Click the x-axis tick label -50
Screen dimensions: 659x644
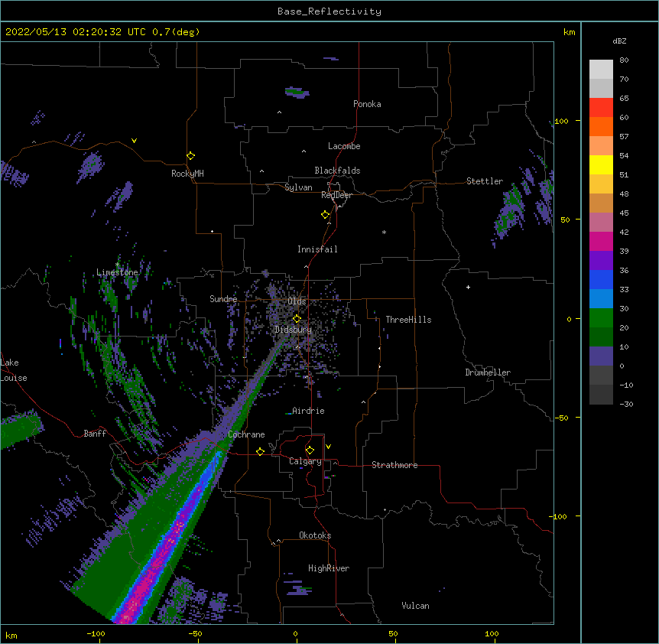tap(195, 633)
